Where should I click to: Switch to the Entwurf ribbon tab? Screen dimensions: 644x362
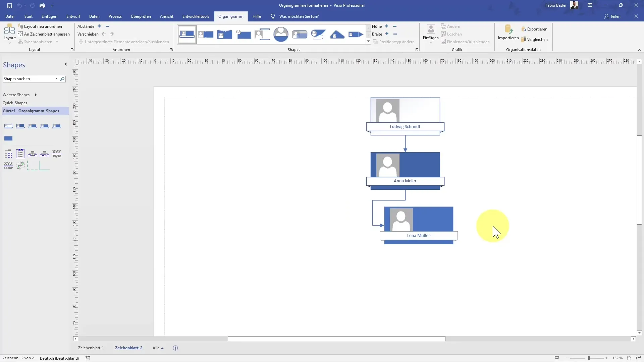pyautogui.click(x=73, y=16)
